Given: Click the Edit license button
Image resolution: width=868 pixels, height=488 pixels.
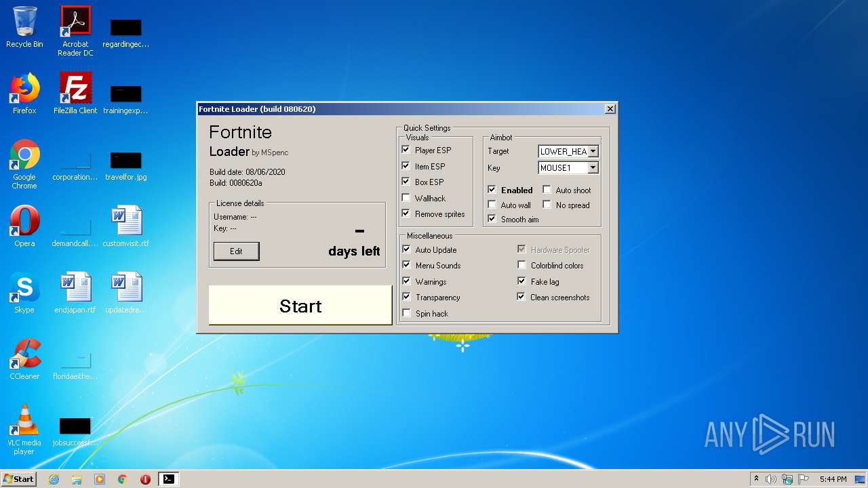Looking at the screenshot, I should (236, 251).
